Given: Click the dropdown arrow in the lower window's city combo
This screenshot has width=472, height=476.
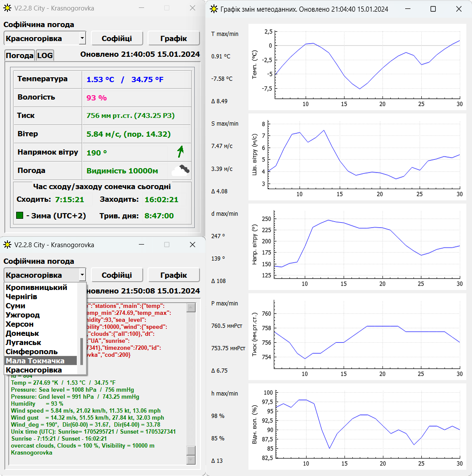Looking at the screenshot, I should tap(82, 275).
